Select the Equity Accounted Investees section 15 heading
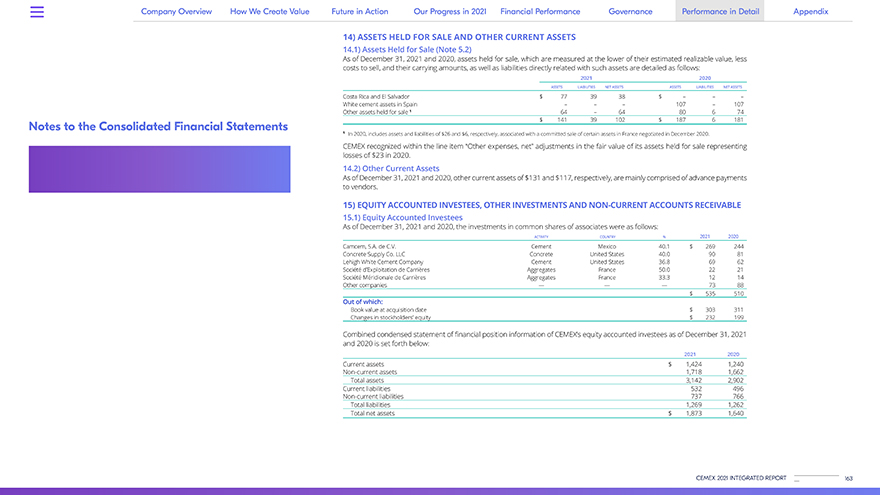 coord(541,205)
